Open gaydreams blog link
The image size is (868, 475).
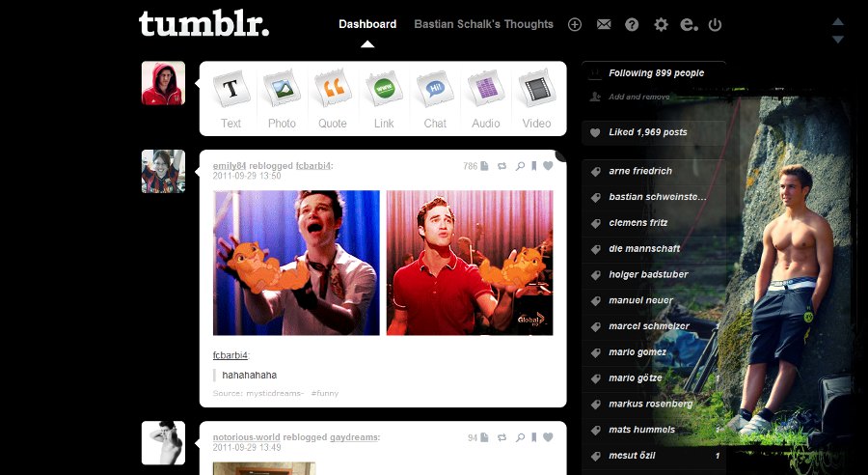point(354,437)
